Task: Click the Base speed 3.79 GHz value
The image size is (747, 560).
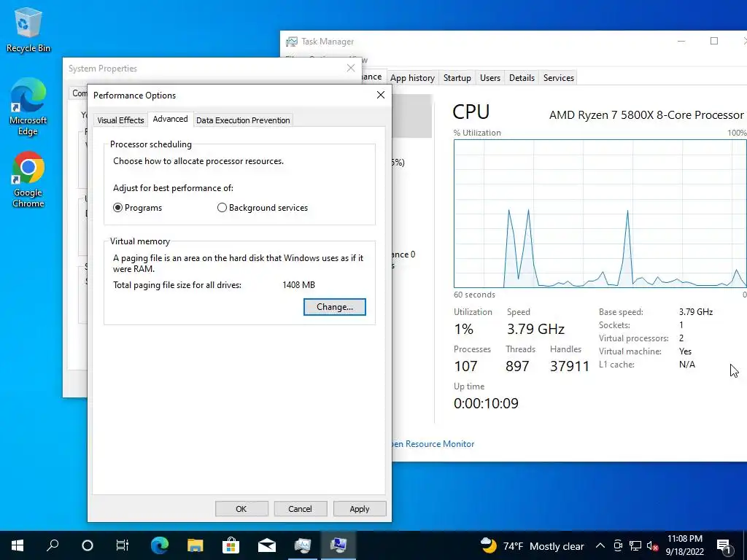Action: tap(695, 312)
